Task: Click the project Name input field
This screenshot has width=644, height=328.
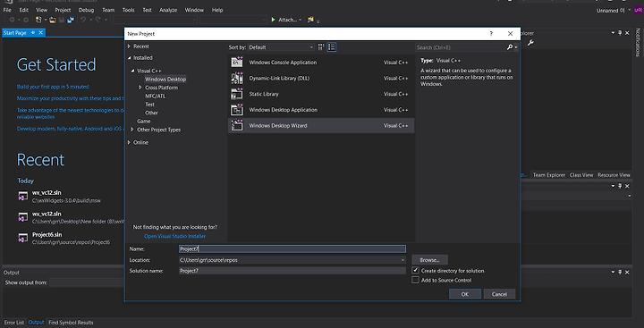Action: coord(292,248)
